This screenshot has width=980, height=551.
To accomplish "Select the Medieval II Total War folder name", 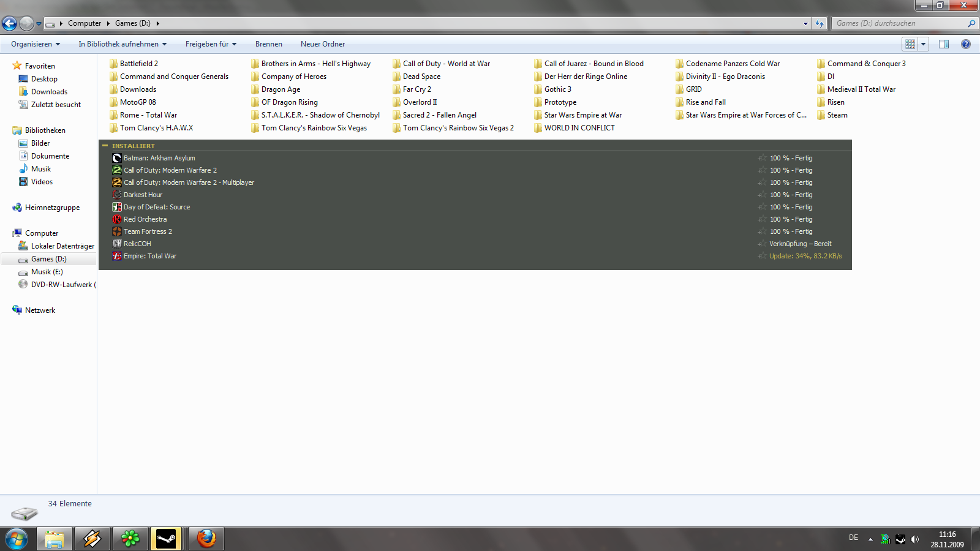I will click(861, 89).
